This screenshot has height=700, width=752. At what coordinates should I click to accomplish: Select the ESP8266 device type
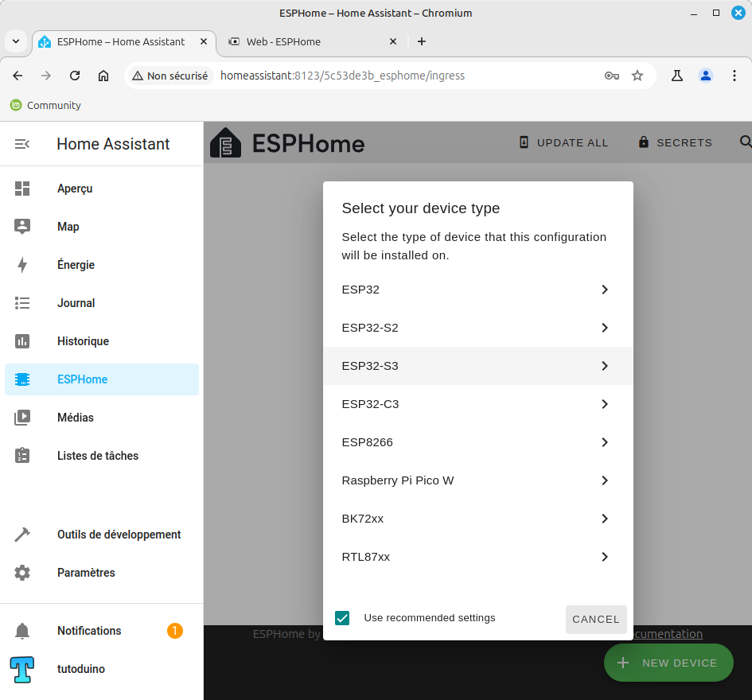(478, 442)
